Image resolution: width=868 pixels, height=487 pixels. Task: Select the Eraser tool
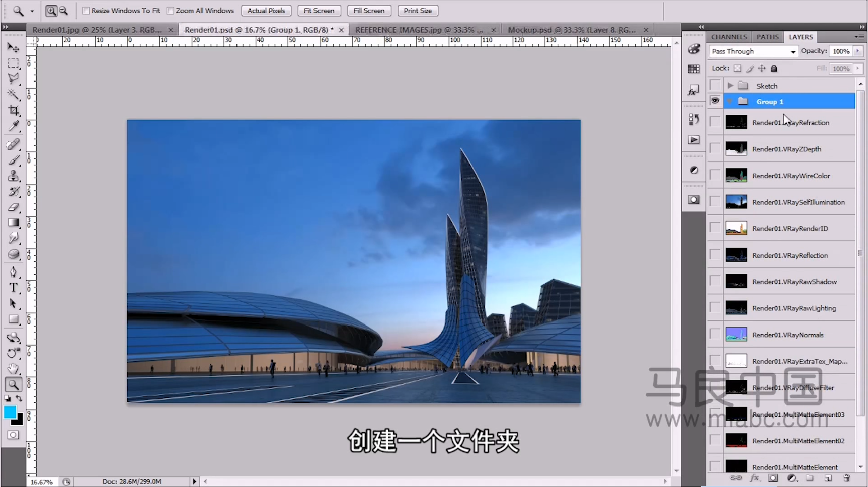(x=13, y=207)
